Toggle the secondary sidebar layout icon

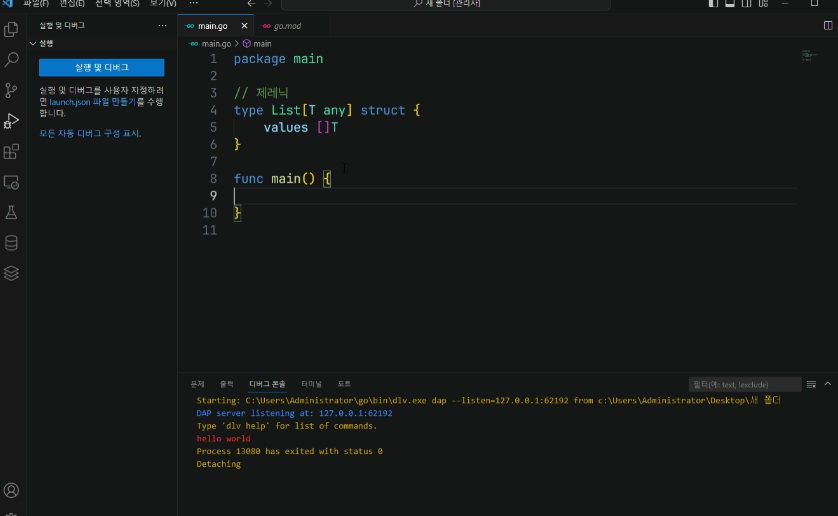point(746,3)
